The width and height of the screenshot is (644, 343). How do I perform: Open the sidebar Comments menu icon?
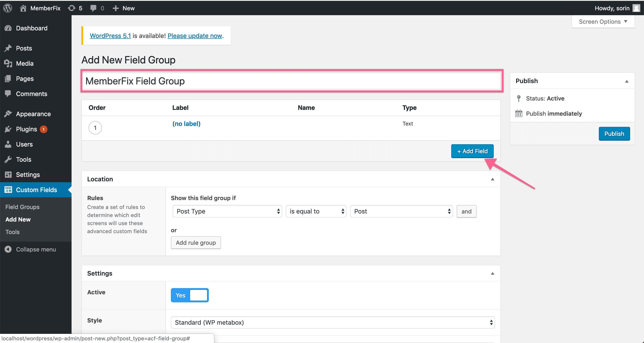8,94
